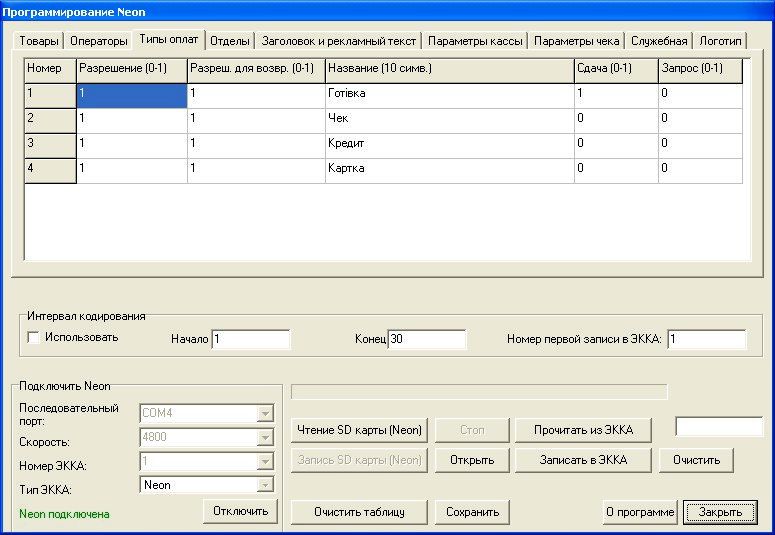Click Разрешение cell in Чек row
The image size is (775, 535).
132,121
